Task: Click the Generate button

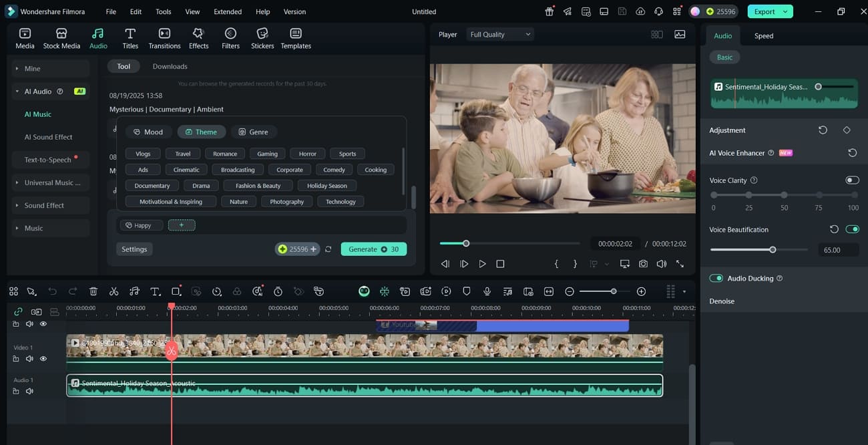Action: point(373,249)
